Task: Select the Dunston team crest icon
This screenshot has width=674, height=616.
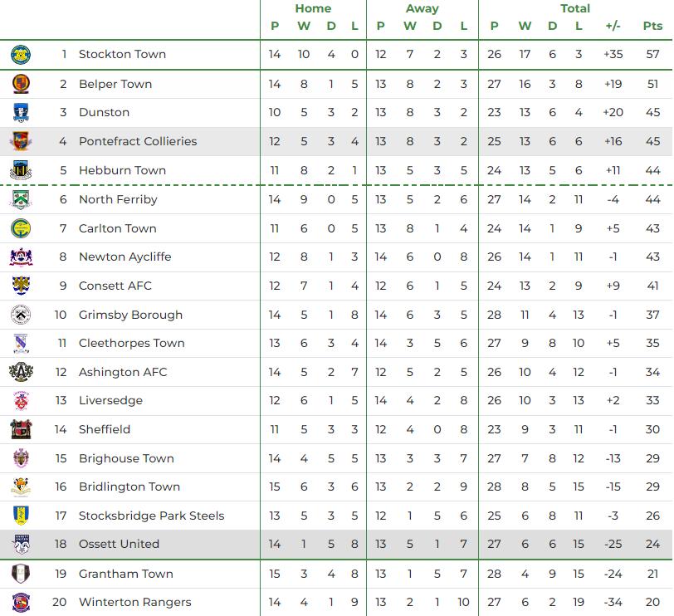Action: (21, 113)
